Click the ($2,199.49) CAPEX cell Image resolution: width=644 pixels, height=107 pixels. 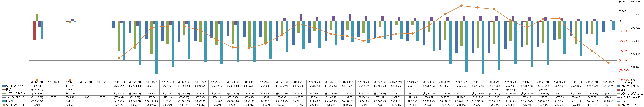point(609,86)
